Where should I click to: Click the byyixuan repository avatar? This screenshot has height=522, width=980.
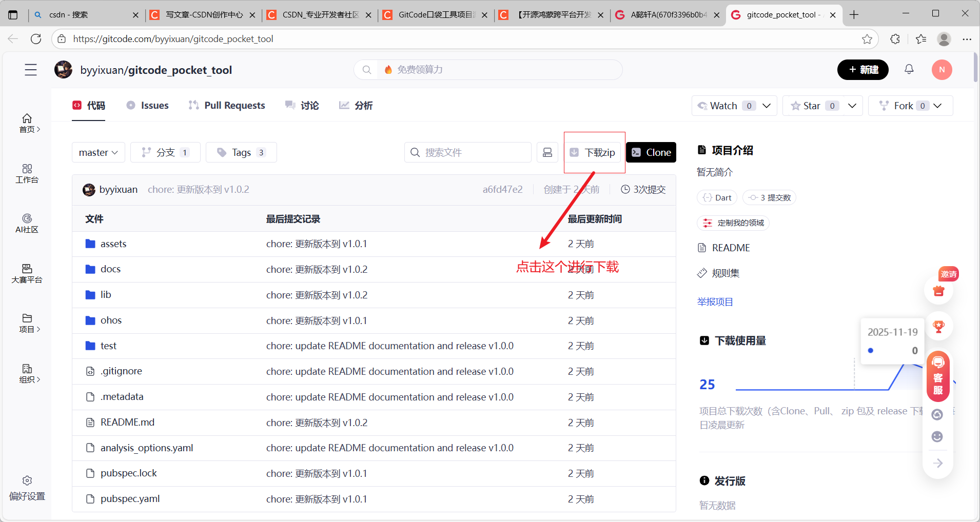64,70
